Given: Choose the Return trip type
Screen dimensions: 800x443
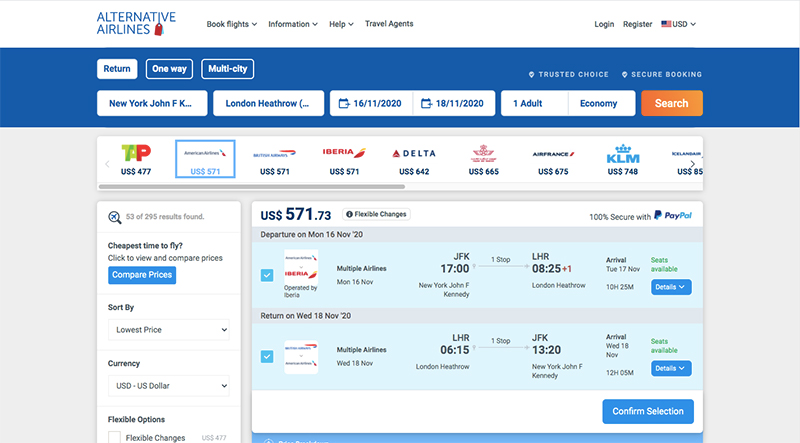Looking at the screenshot, I should (x=117, y=69).
